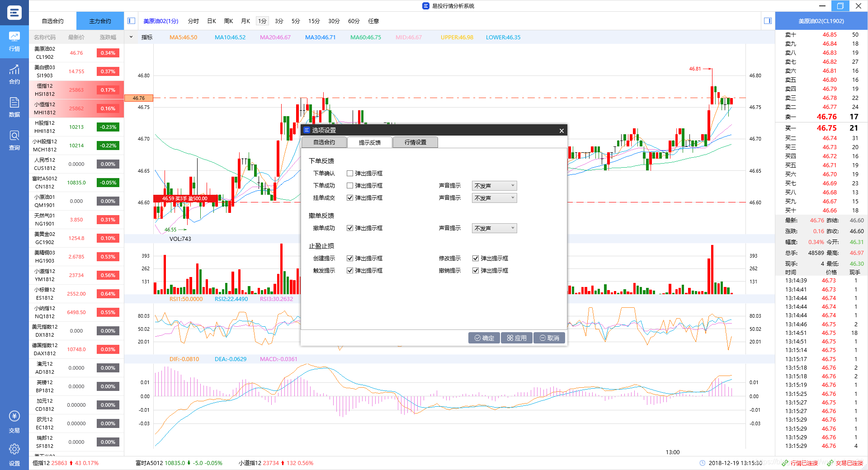Click the app logo at sidebar top
The image size is (868, 470).
pos(14,13)
